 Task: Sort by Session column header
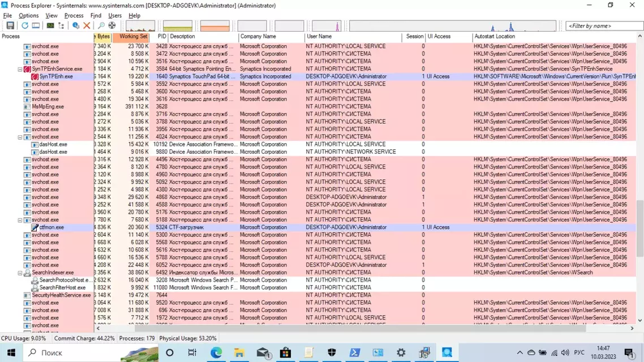(x=414, y=37)
